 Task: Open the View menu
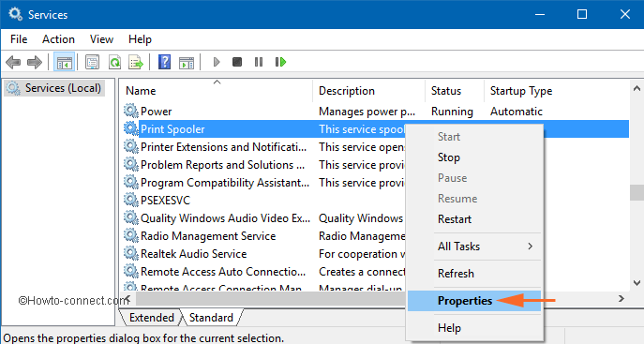click(101, 39)
